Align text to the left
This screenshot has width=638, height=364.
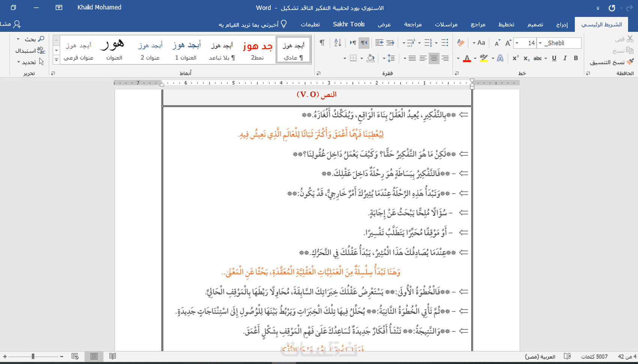(x=423, y=58)
